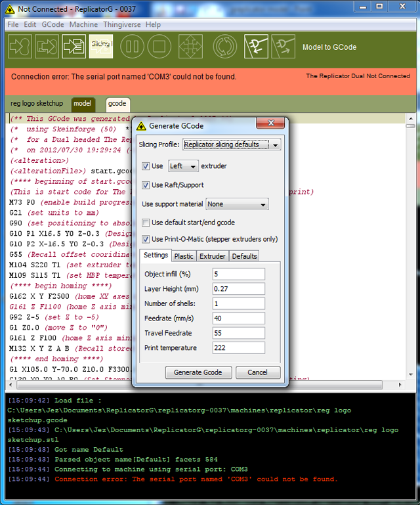Viewport: 420px width, 505px height.
Task: Click the Object infill (%) field
Action: 239,274
